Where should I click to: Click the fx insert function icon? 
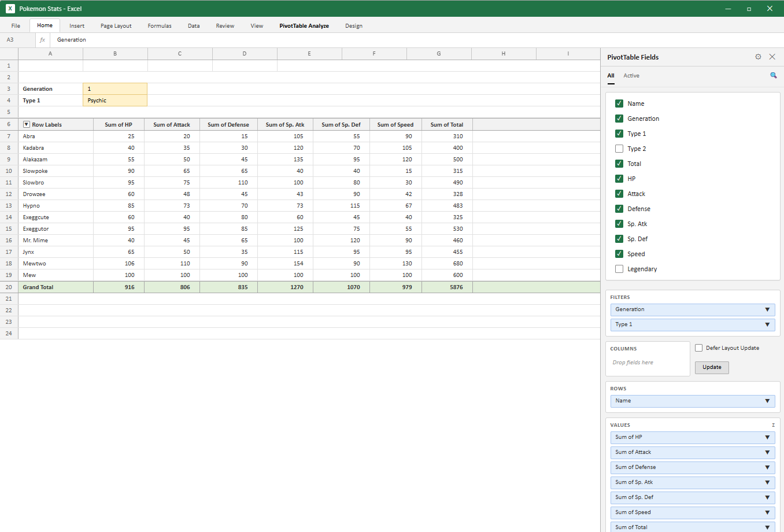(42, 40)
